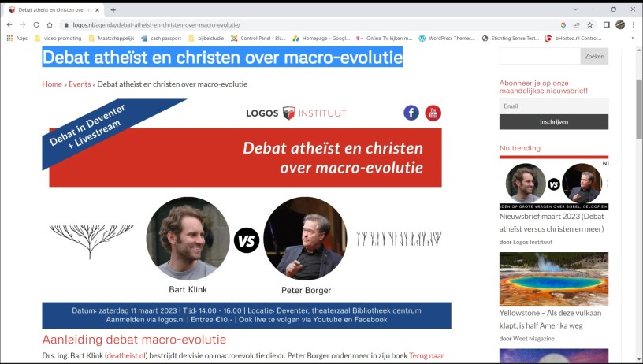The width and height of the screenshot is (643, 364).
Task: Click the Email newsletter input field
Action: (553, 106)
